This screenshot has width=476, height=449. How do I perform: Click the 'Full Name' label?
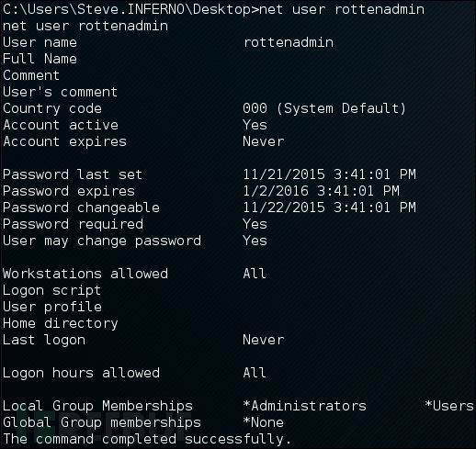coord(40,59)
